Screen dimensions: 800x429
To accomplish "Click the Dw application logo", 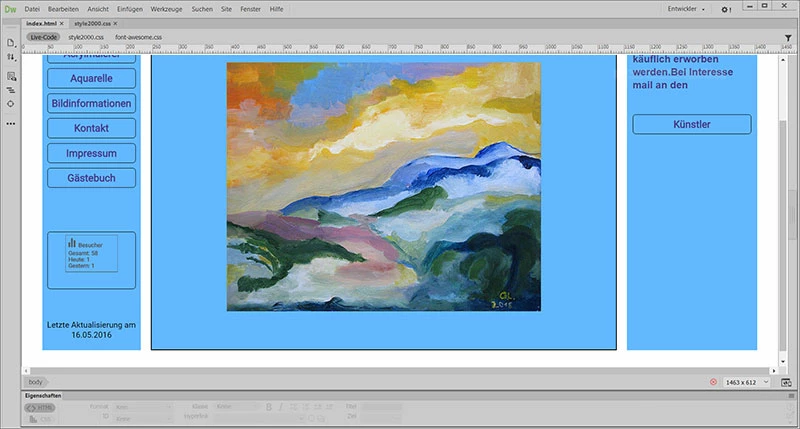I will click(x=10, y=9).
